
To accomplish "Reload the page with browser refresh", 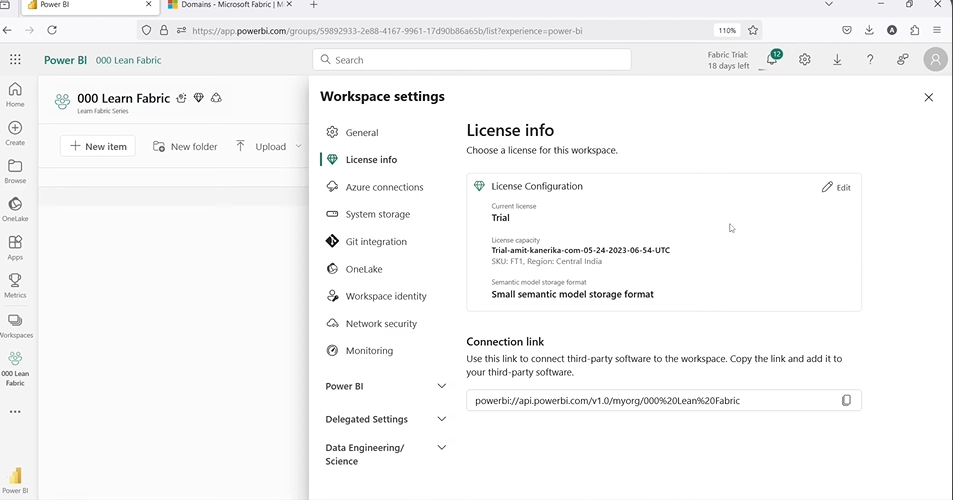I will 52,30.
